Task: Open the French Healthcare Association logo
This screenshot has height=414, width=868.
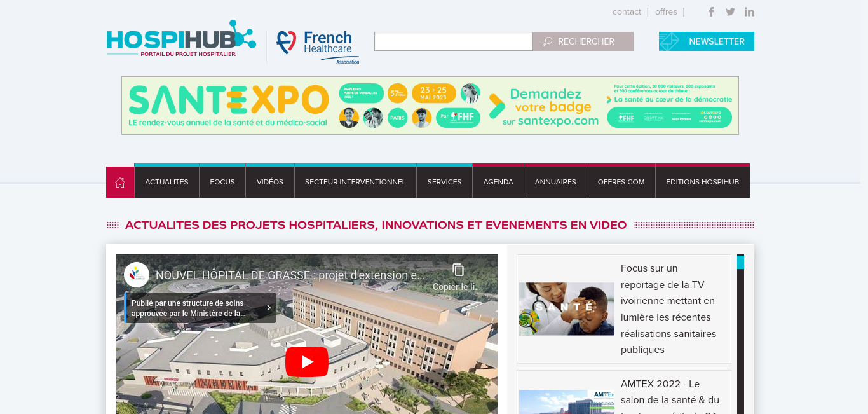Action: click(x=318, y=47)
